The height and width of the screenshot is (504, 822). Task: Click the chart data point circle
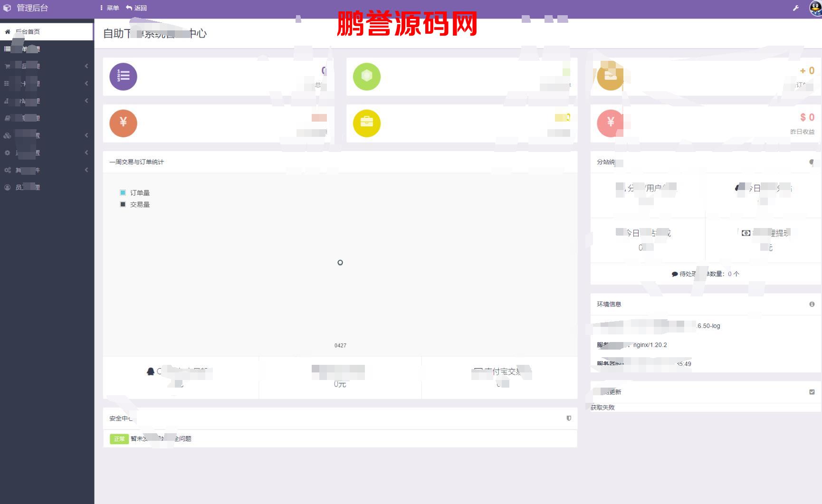tap(340, 263)
